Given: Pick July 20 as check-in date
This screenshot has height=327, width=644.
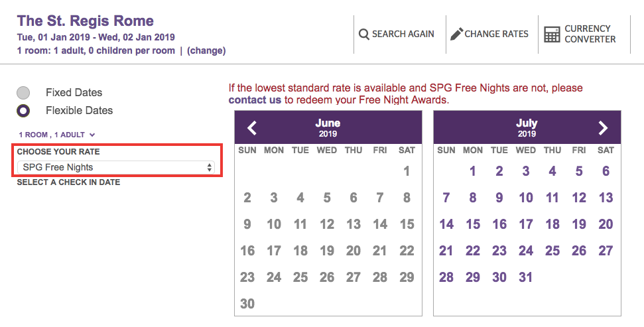Looking at the screenshot, I should 606,224.
